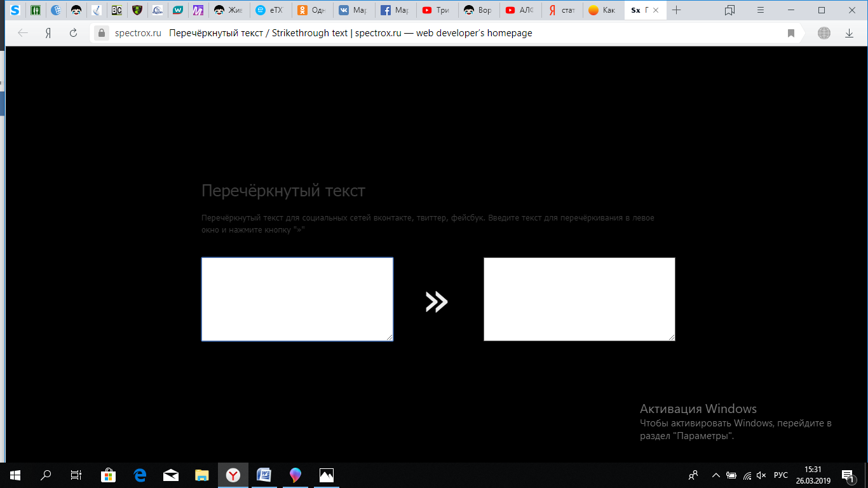Open the Paint 3D taskbar icon

pyautogui.click(x=295, y=475)
